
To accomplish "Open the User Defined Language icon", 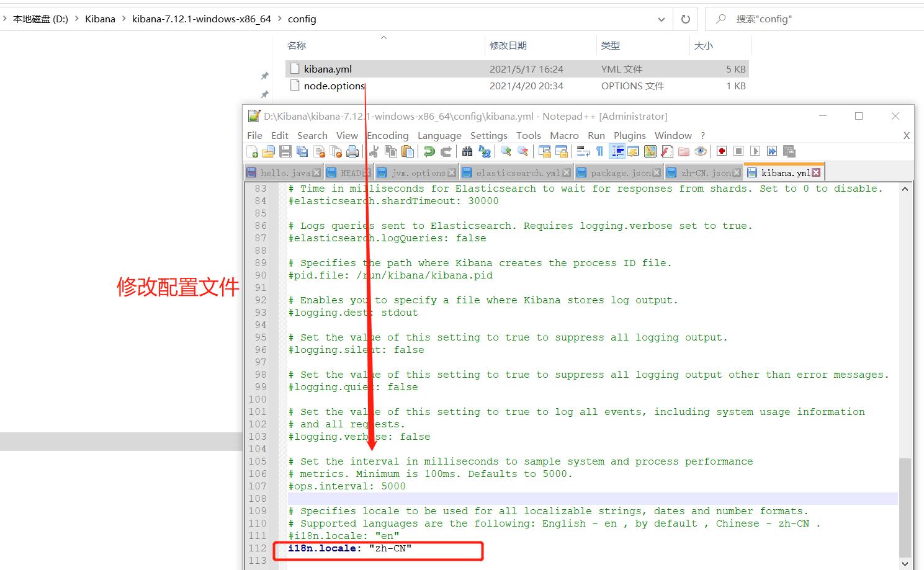I will (x=634, y=151).
